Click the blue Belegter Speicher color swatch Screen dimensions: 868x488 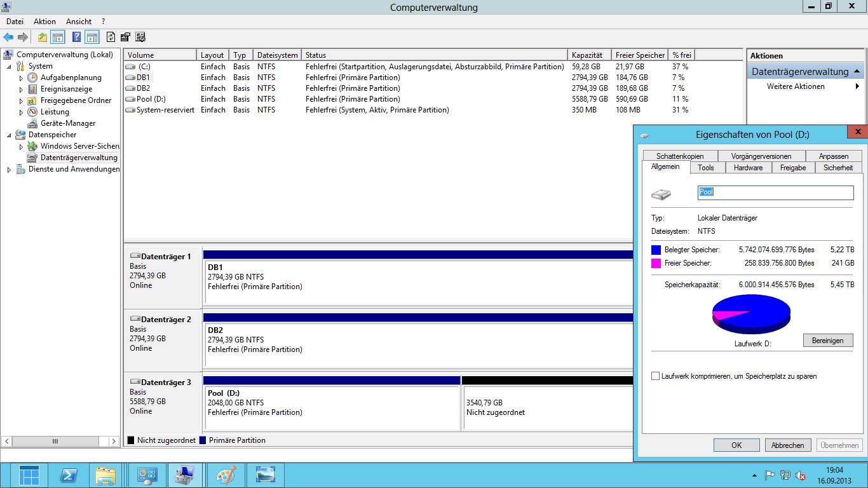tap(656, 250)
